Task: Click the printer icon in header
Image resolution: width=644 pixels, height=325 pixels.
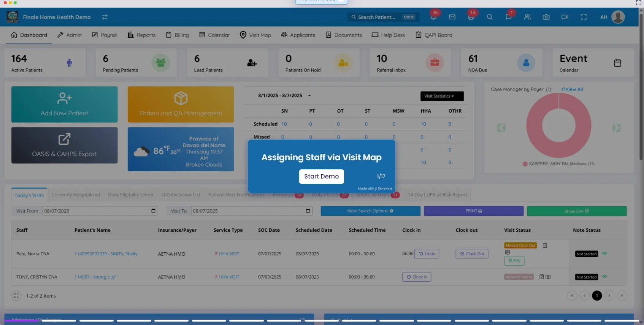Action: (x=471, y=17)
